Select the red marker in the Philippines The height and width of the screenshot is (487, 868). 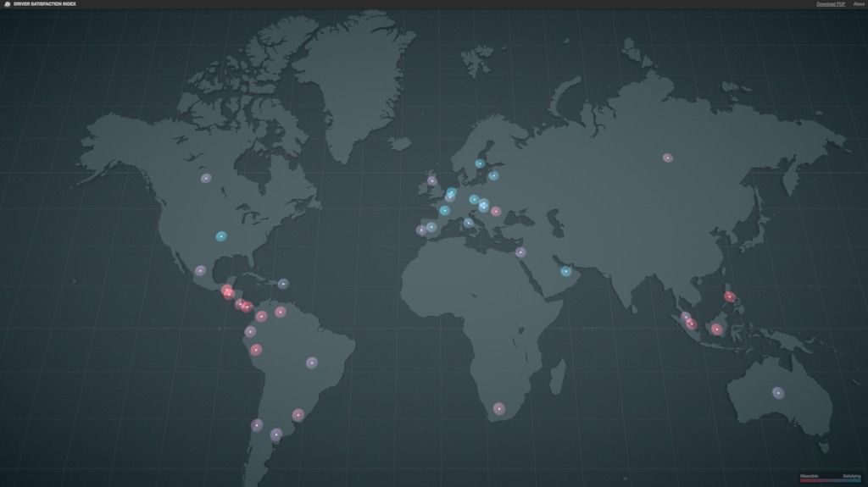point(729,296)
